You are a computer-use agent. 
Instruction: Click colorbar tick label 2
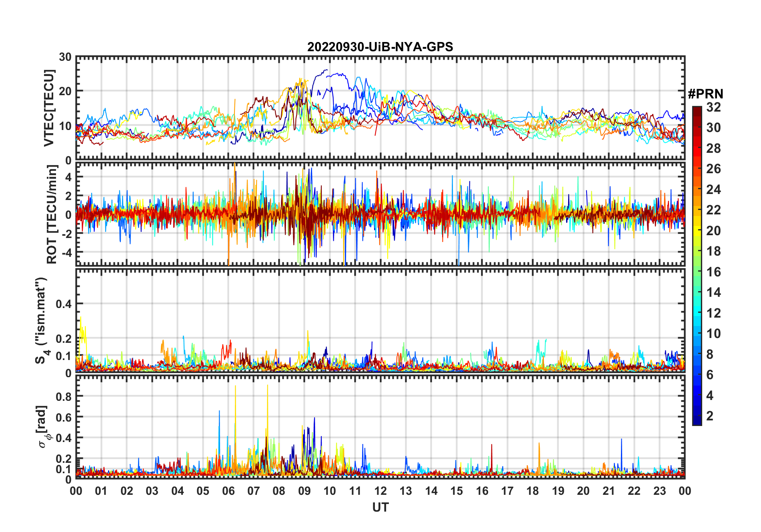710,416
